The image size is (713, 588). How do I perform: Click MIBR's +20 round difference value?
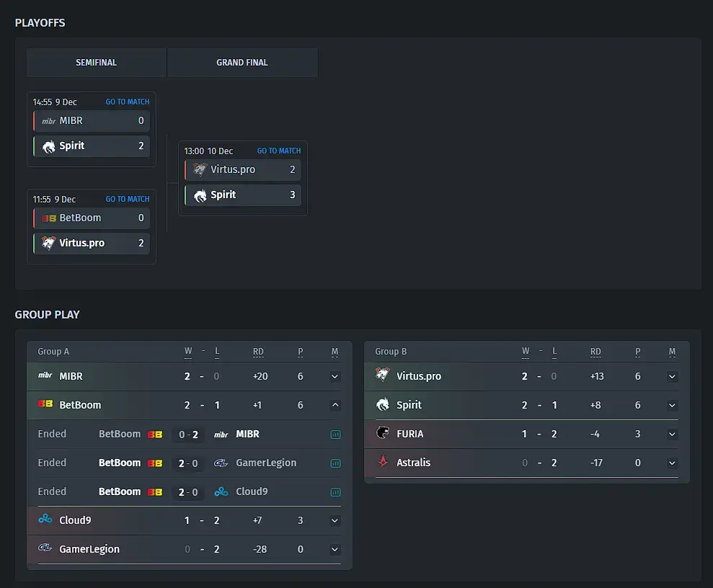260,376
